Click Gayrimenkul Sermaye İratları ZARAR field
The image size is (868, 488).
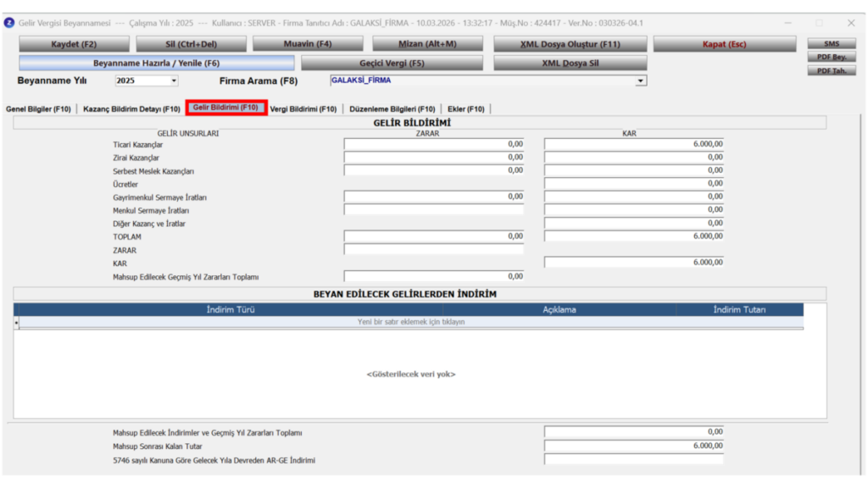[433, 197]
